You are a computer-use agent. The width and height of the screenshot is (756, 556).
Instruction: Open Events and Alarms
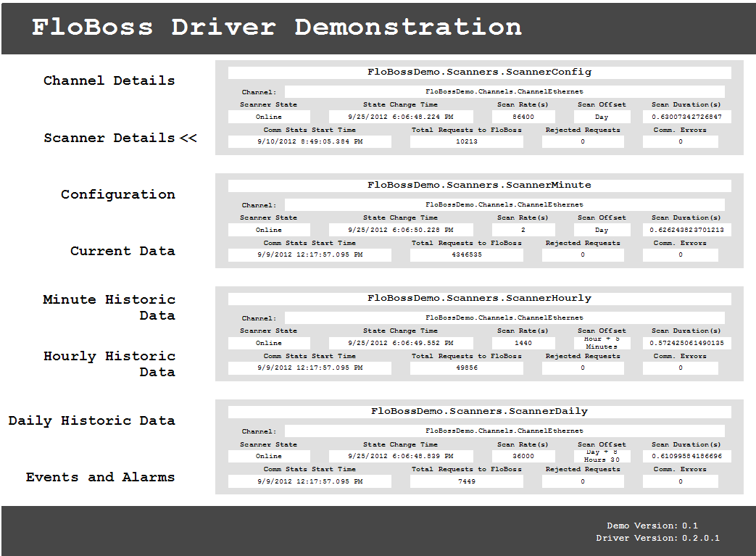tap(100, 477)
